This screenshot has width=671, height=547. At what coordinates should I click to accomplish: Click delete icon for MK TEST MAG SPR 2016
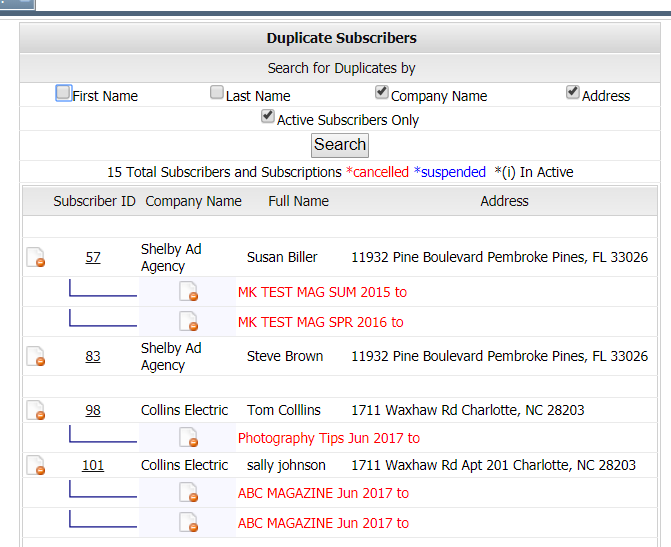(x=189, y=321)
